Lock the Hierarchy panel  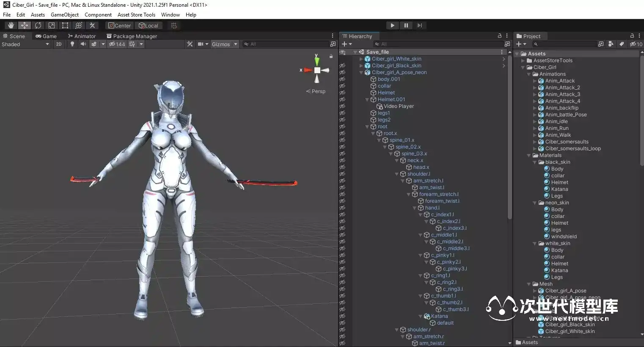pos(500,36)
